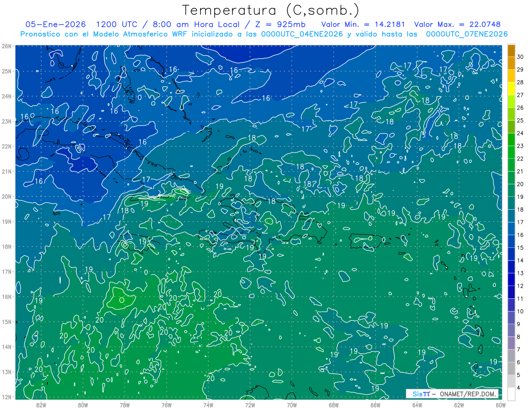
Task: Click the "15N" latitude axis label
Action: pos(6,321)
